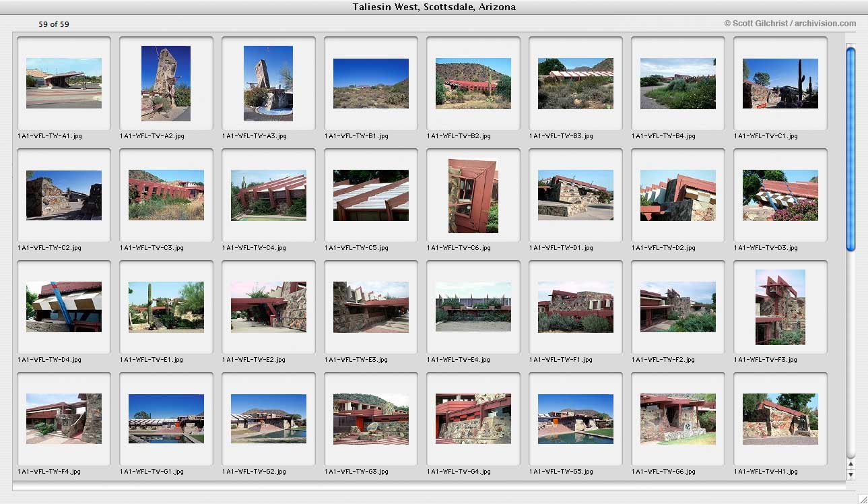Select thumbnail 1A1-WFL-TW-F4.jpg
Image resolution: width=868 pixels, height=504 pixels.
[x=64, y=418]
